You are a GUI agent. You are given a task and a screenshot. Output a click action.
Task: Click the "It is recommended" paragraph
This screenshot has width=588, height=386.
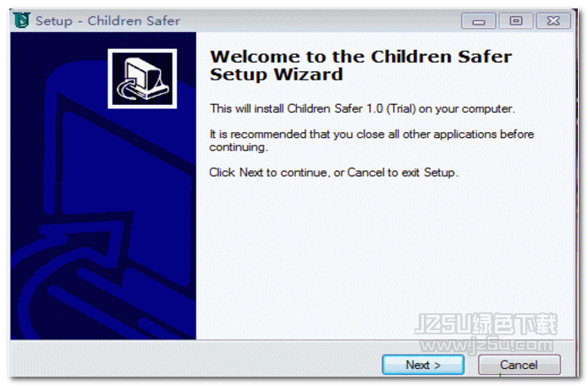[x=371, y=141]
